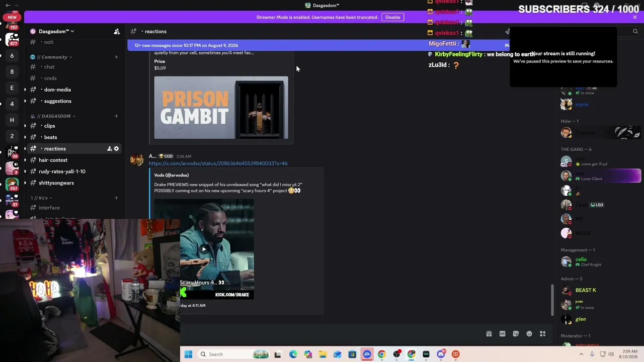Open the sticker picker
The height and width of the screenshot is (362, 644).
(516, 334)
